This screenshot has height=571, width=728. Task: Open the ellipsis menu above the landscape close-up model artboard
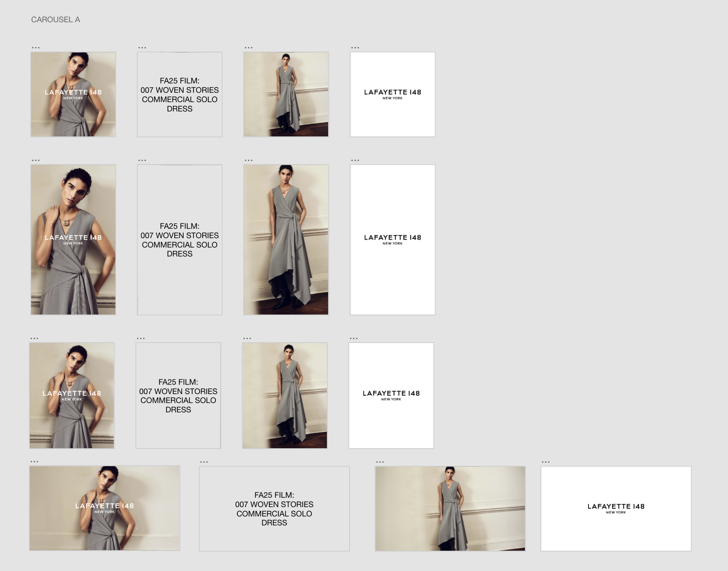tap(34, 461)
